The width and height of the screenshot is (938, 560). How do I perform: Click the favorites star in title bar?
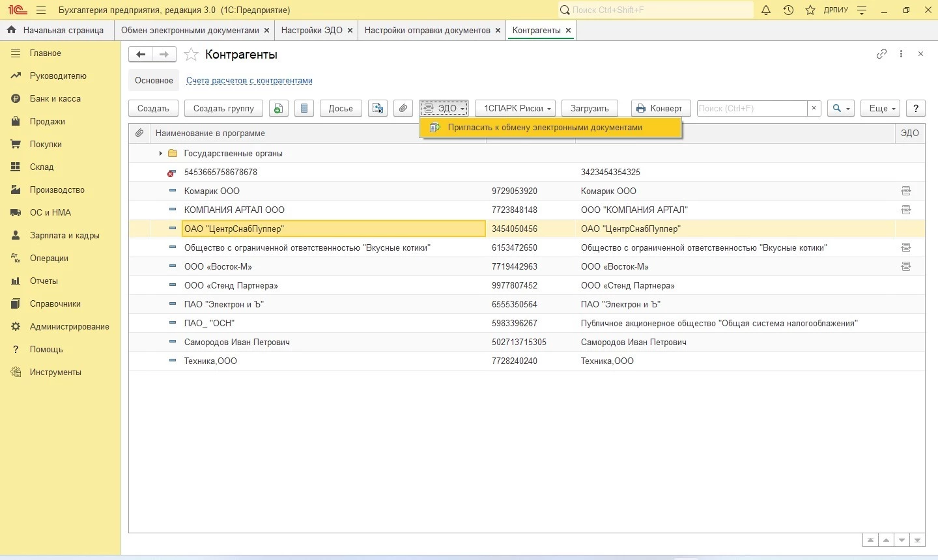point(810,10)
